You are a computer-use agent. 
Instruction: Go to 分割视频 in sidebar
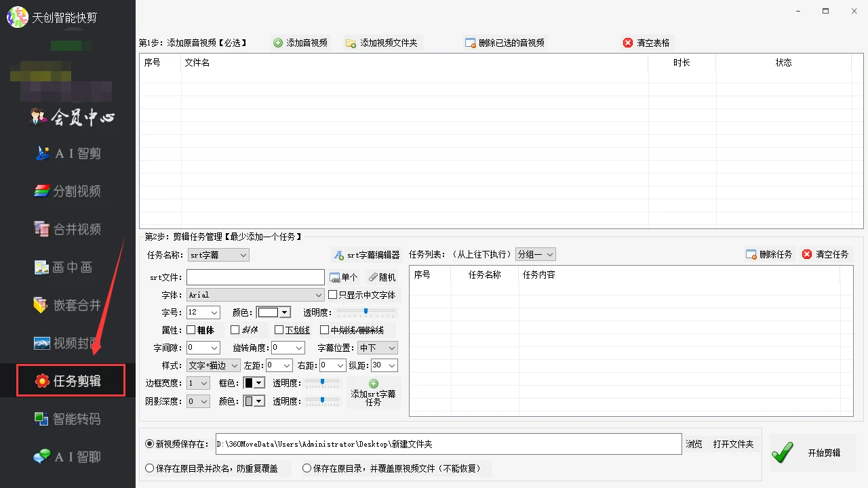[68, 191]
